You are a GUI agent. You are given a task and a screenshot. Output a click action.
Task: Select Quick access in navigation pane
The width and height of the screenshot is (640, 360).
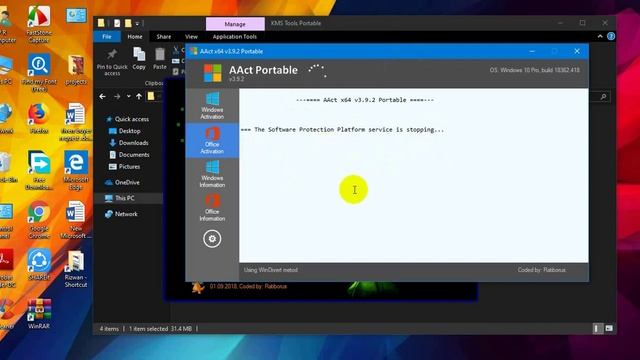pyautogui.click(x=127, y=119)
